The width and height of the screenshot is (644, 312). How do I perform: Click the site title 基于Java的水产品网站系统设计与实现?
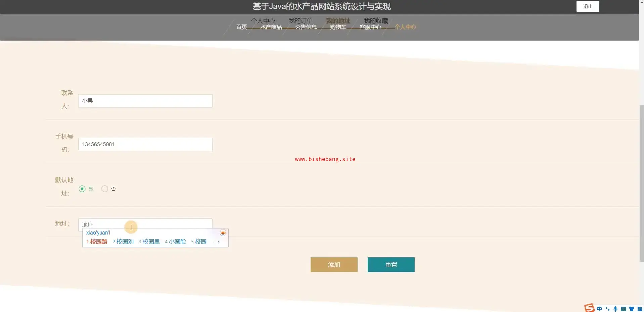click(322, 6)
